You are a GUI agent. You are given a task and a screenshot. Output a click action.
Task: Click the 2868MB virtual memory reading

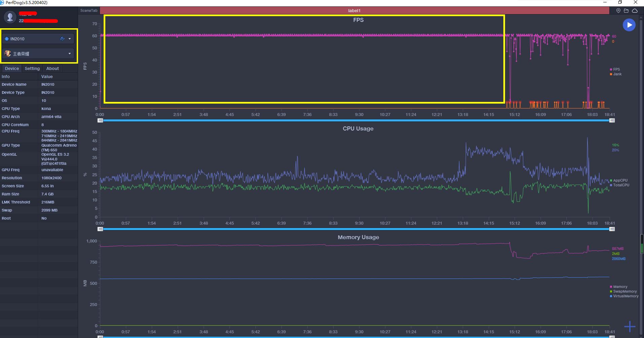click(x=618, y=259)
